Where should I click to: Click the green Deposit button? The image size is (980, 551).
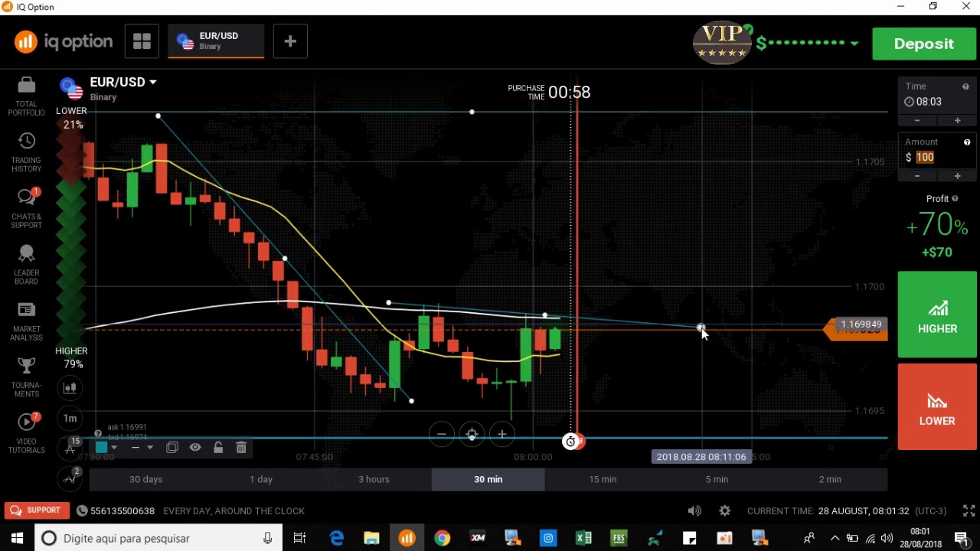[924, 44]
